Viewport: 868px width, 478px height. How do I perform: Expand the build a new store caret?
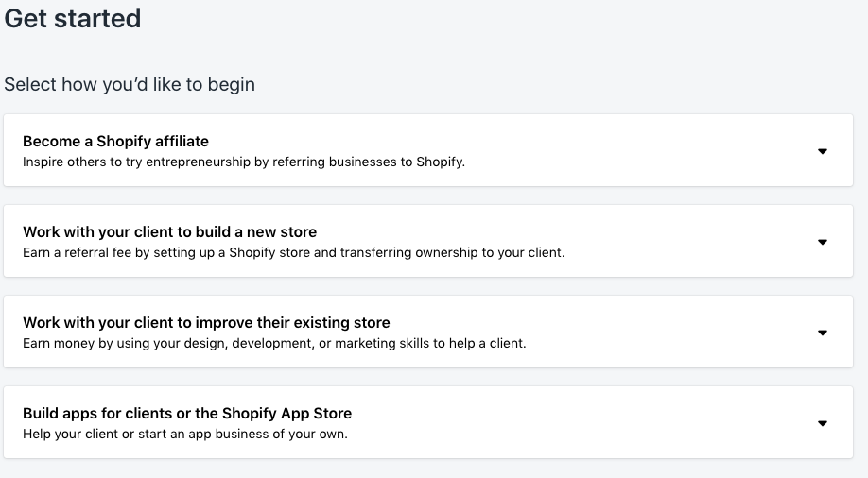[822, 242]
